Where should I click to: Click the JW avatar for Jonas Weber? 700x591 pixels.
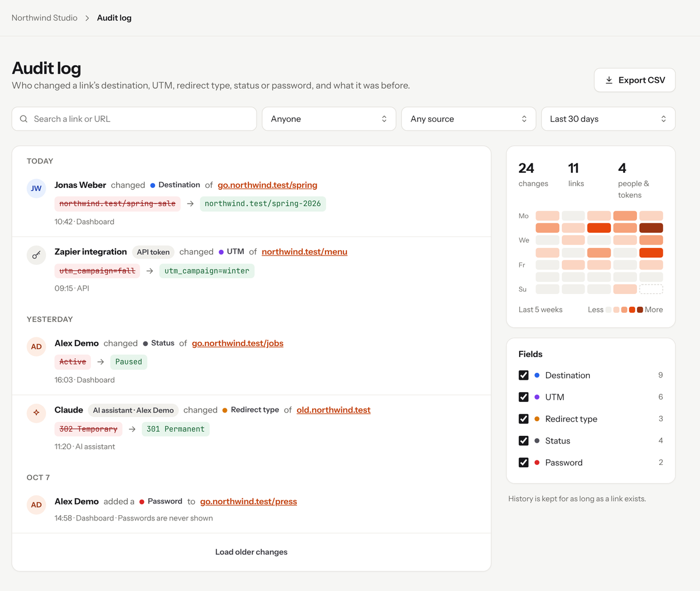click(x=36, y=188)
